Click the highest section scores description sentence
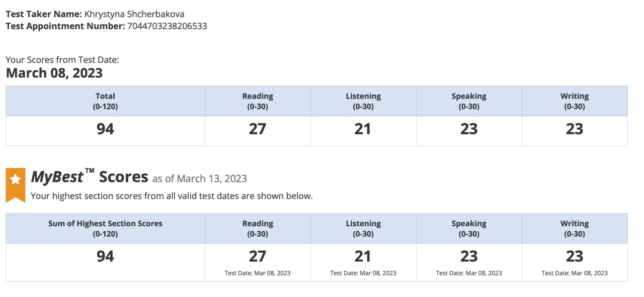This screenshot has height=297, width=644. [172, 196]
